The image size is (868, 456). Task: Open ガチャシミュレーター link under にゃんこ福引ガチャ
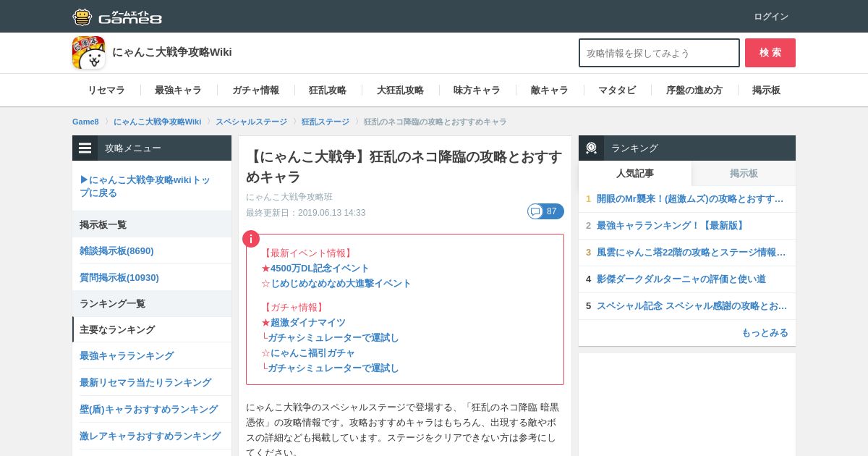point(333,368)
